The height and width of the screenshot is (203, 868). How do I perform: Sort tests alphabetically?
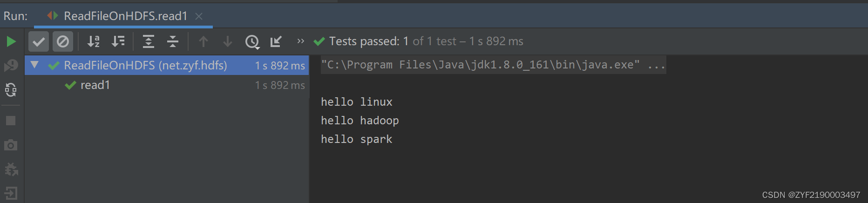pos(94,42)
